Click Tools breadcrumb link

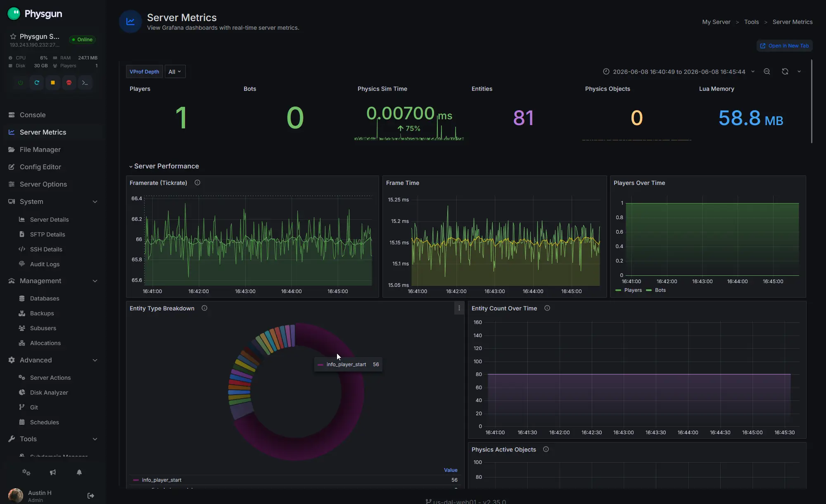(x=751, y=22)
